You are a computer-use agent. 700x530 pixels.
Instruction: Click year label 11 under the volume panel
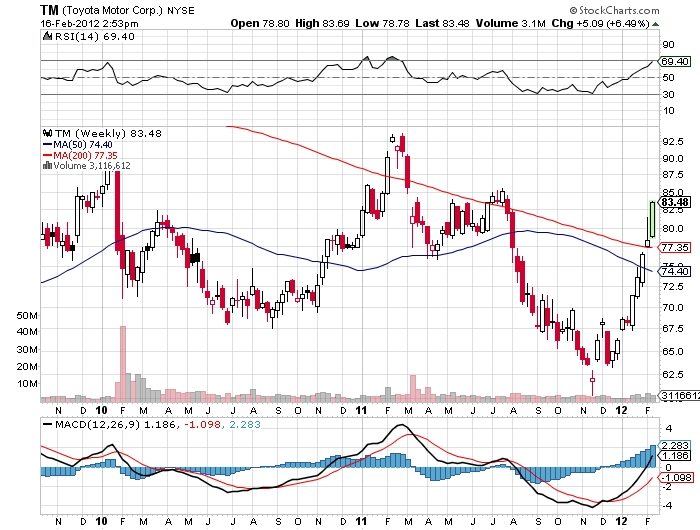(x=361, y=410)
